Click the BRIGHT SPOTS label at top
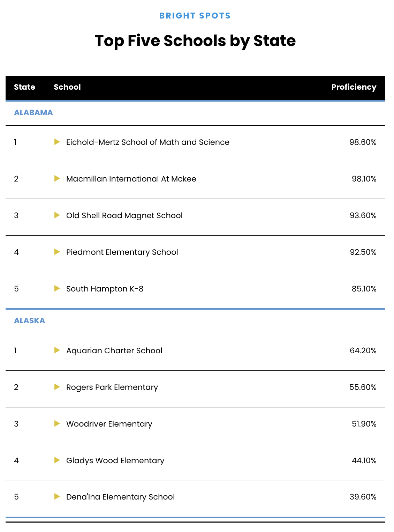This screenshot has height=532, width=394. [195, 16]
